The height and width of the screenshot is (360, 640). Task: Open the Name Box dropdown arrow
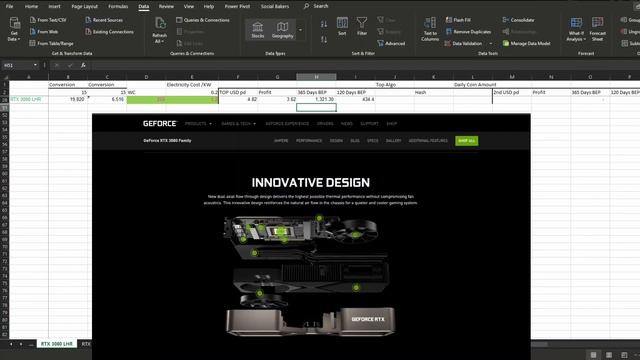35,65
